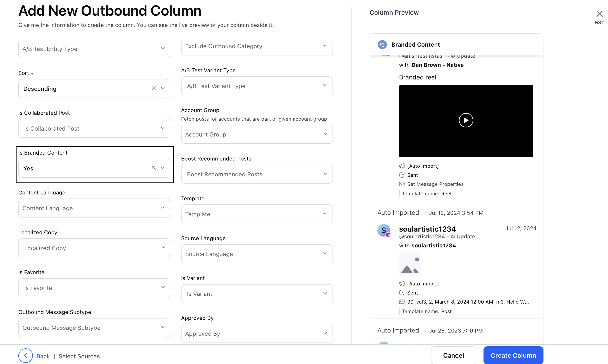This screenshot has height=364, width=608.
Task: Click megaphone icon beside Dan Brown's [Auto Import]
Action: point(402,166)
